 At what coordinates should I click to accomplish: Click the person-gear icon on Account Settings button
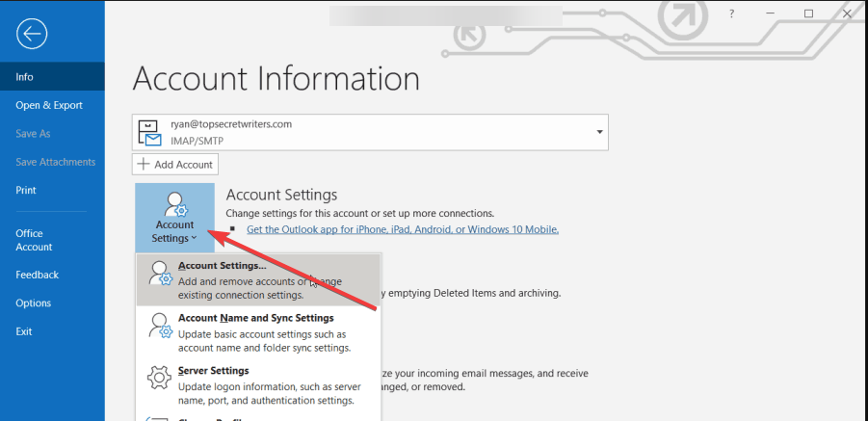[x=175, y=204]
